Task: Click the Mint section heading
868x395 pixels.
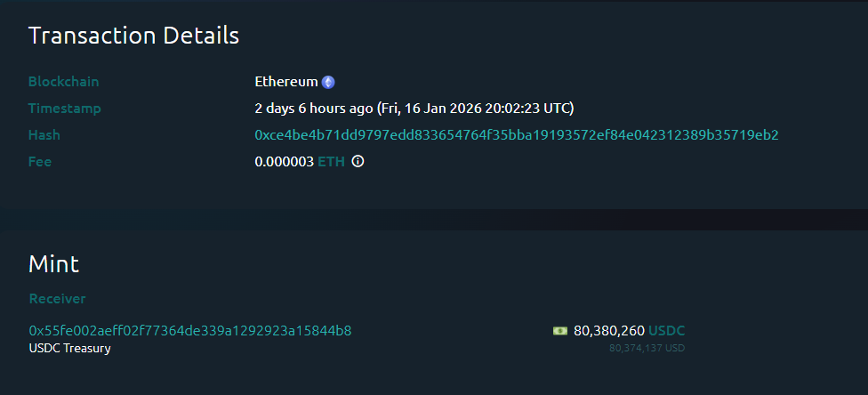Action: click(x=53, y=264)
